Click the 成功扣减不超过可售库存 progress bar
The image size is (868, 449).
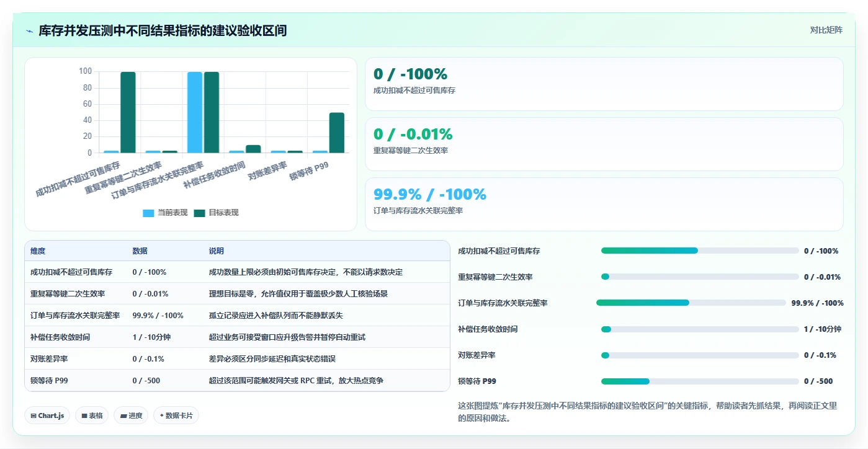(x=700, y=251)
